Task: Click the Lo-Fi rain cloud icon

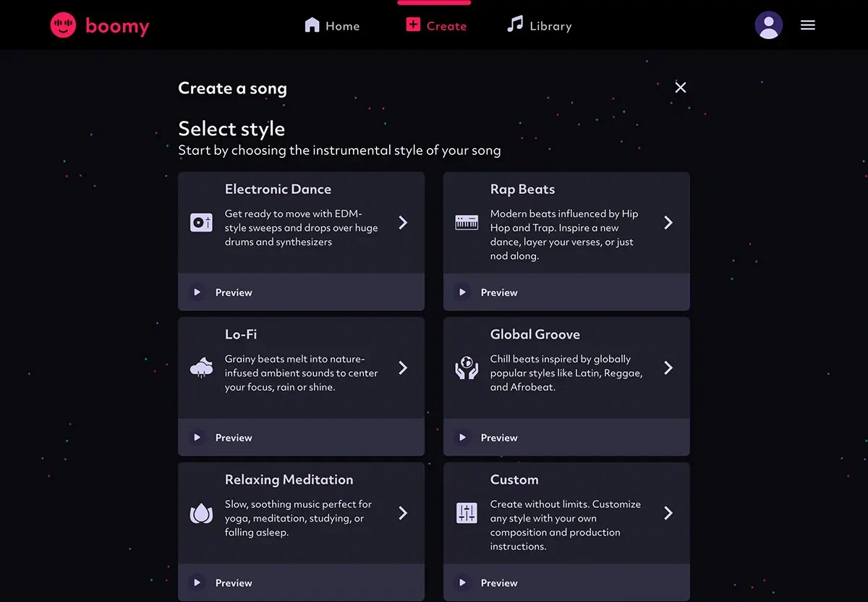Action: [x=201, y=368]
